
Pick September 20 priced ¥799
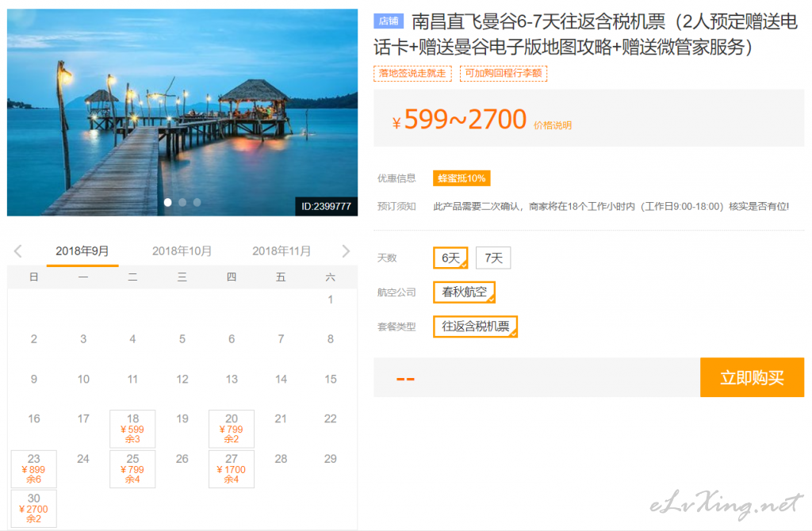[232, 429]
